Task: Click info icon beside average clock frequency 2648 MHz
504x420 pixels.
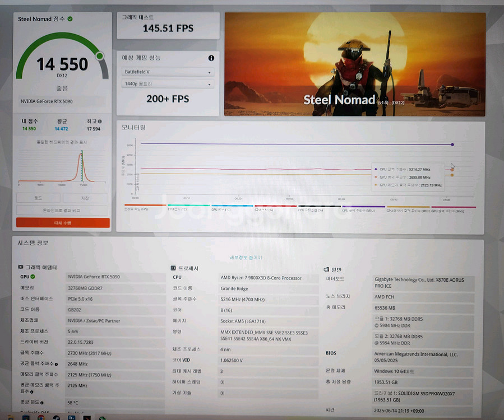Action: 56,364
